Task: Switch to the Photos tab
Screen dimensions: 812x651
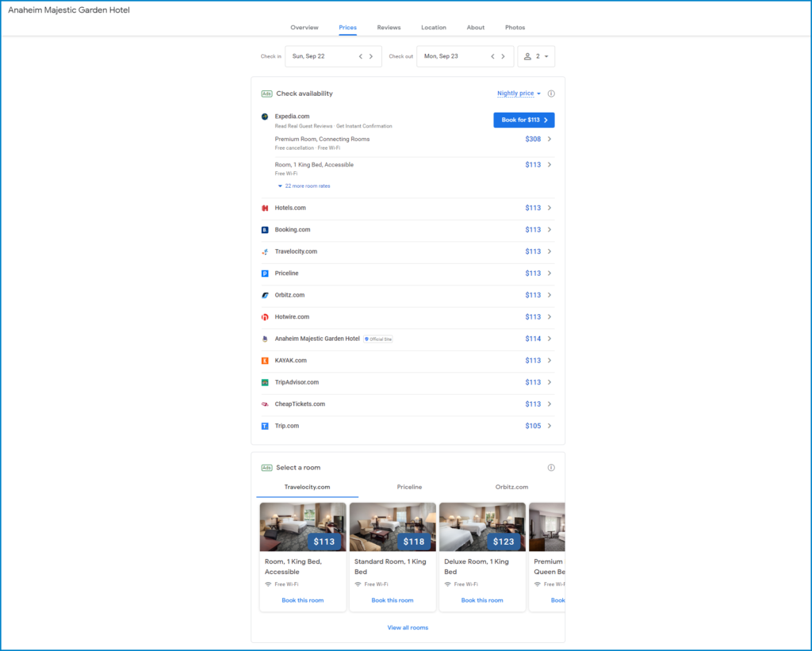Action: 515,28
